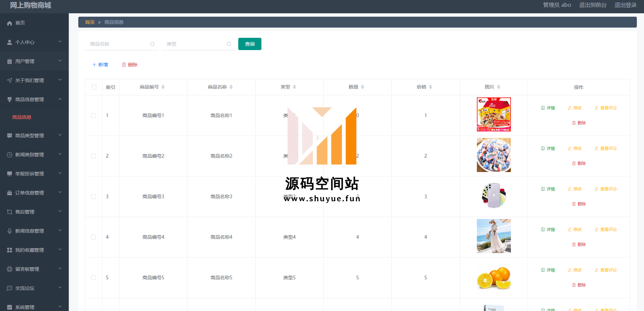This screenshot has height=311, width=644.
Task: Expand the 订单信息管理 menu chevron
Action: click(x=60, y=192)
